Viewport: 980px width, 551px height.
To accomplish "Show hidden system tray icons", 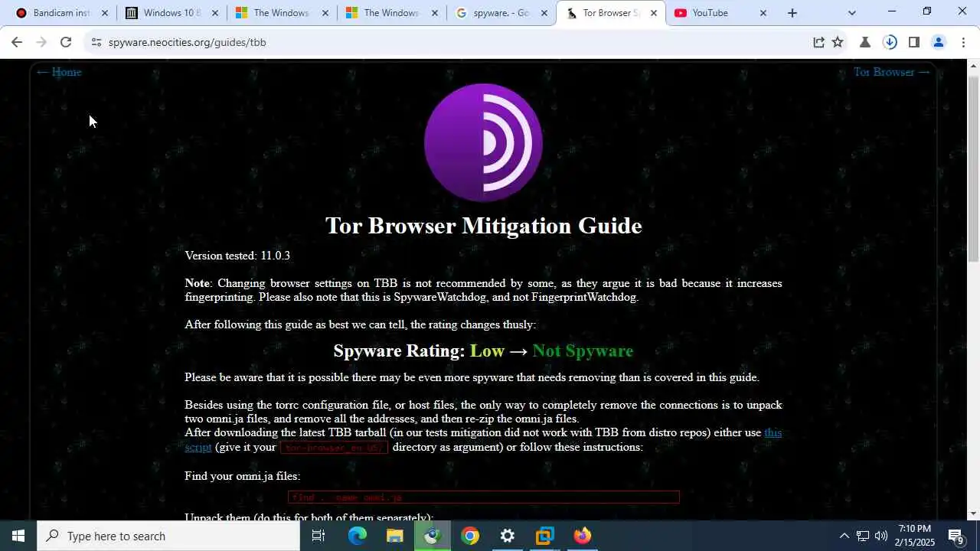I will coord(844,536).
